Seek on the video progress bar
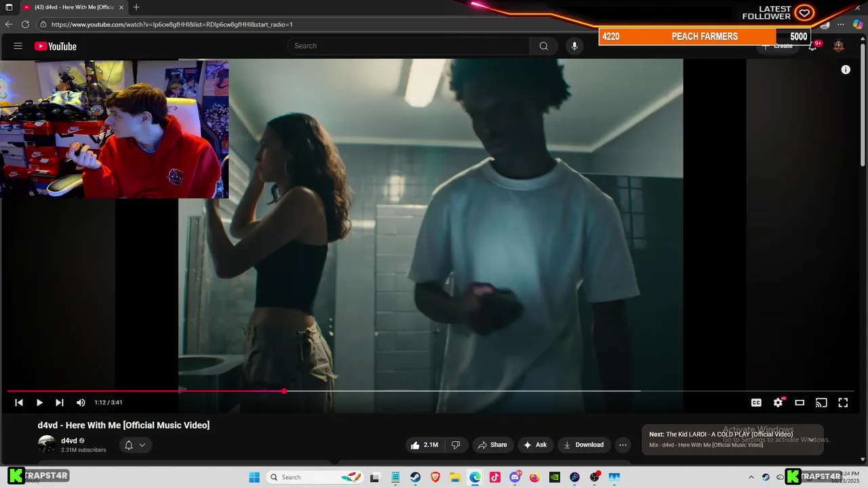The image size is (868, 488). coord(430,391)
